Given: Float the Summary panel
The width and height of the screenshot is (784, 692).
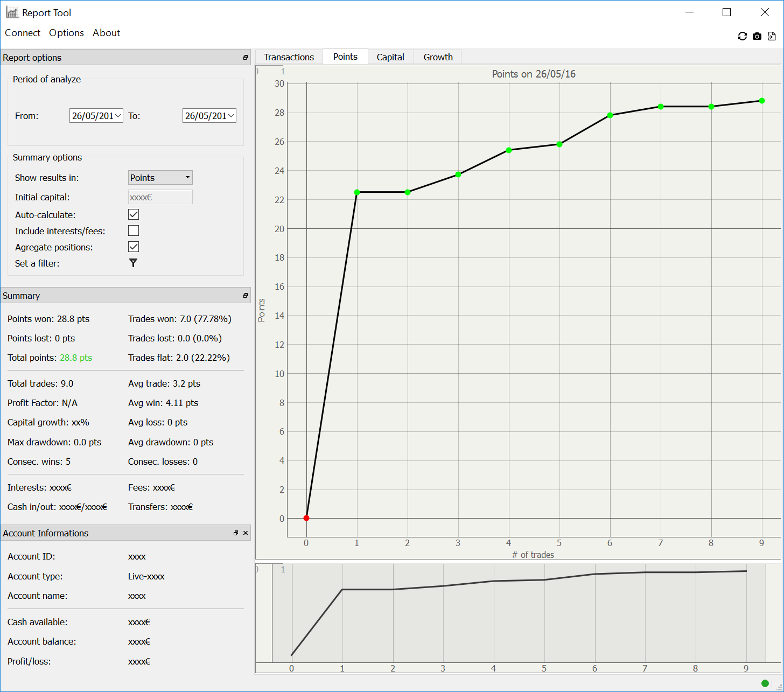Looking at the screenshot, I should click(246, 296).
